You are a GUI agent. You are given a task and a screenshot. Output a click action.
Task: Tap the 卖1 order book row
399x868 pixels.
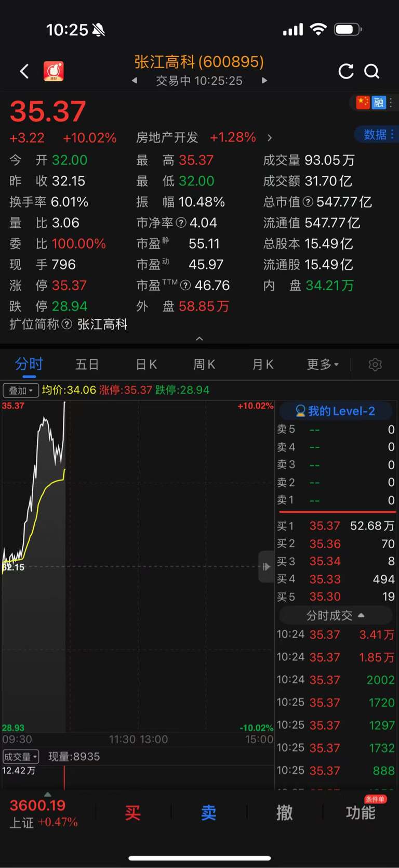[x=336, y=500]
